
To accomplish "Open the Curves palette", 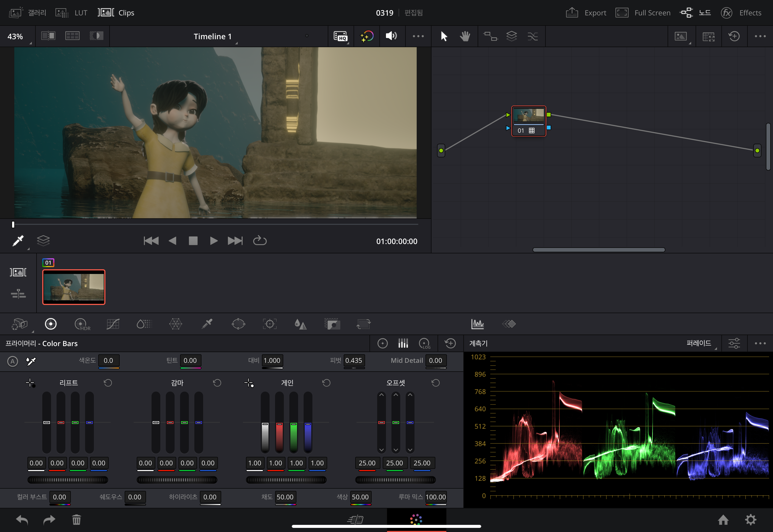I will pos(113,324).
